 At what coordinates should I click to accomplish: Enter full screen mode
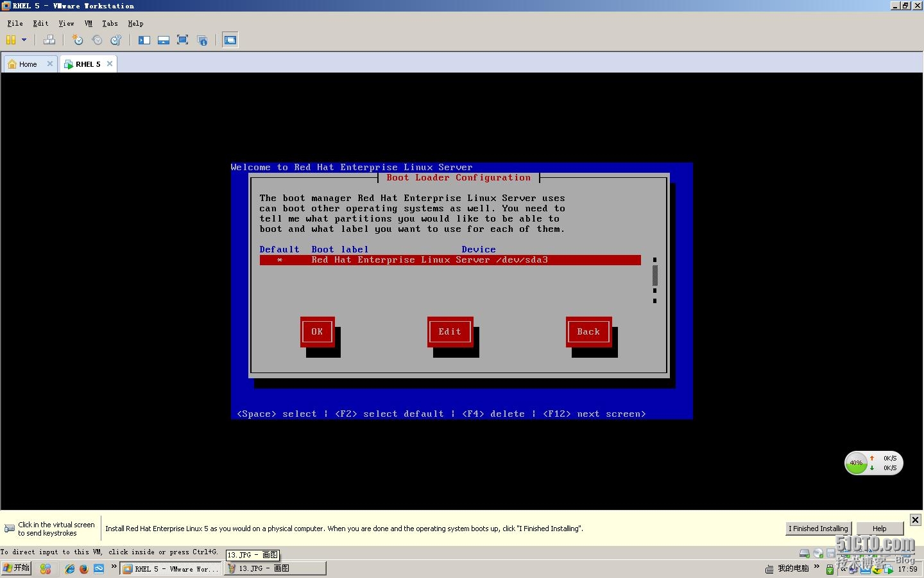tap(183, 40)
